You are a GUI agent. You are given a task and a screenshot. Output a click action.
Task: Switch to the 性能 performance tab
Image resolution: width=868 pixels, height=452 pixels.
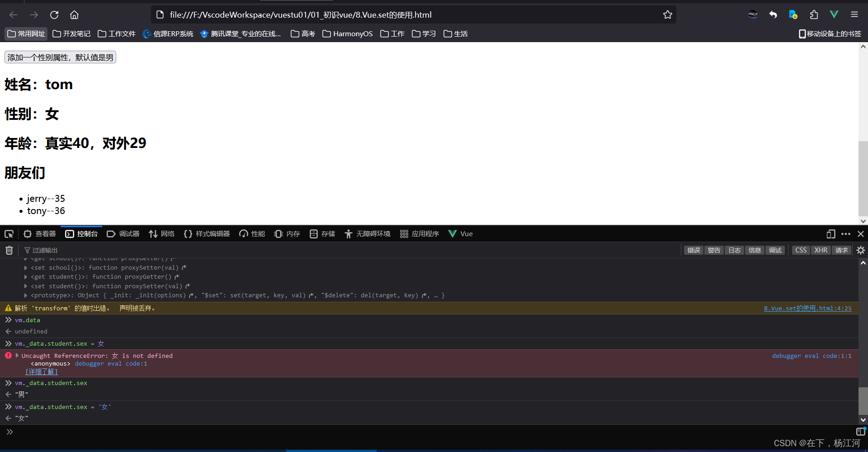[252, 234]
